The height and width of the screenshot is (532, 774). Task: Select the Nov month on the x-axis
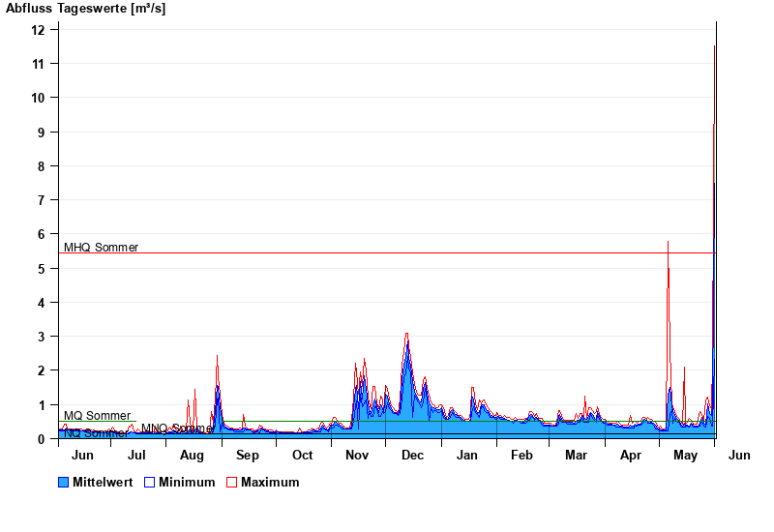click(x=357, y=456)
